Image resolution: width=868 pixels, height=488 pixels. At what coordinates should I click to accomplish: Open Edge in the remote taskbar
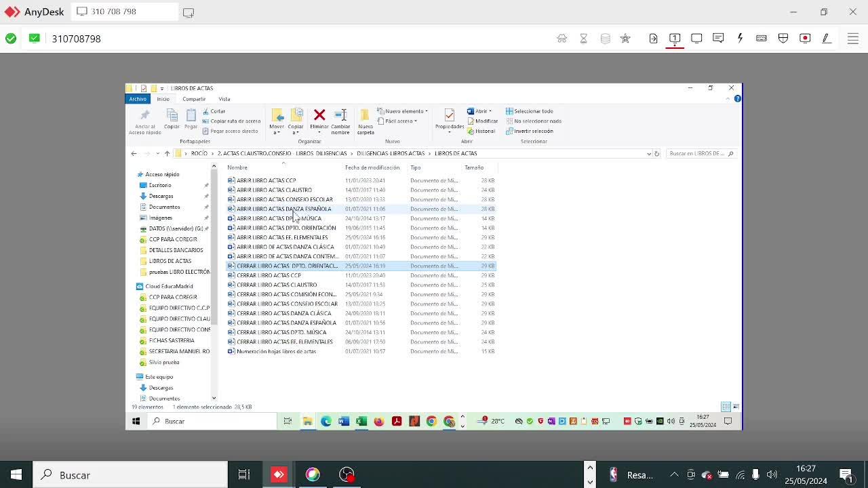pyautogui.click(x=326, y=422)
